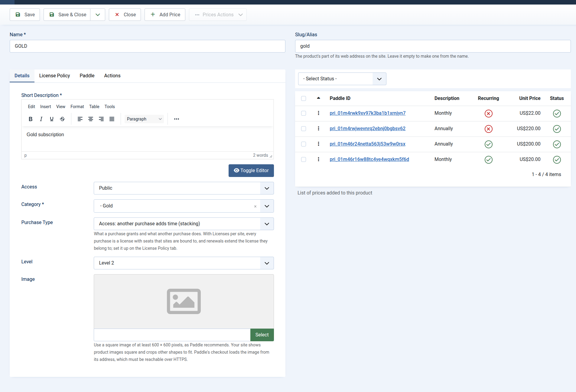Open the Access dropdown showing Public
The width and height of the screenshot is (576, 392).
(x=184, y=188)
